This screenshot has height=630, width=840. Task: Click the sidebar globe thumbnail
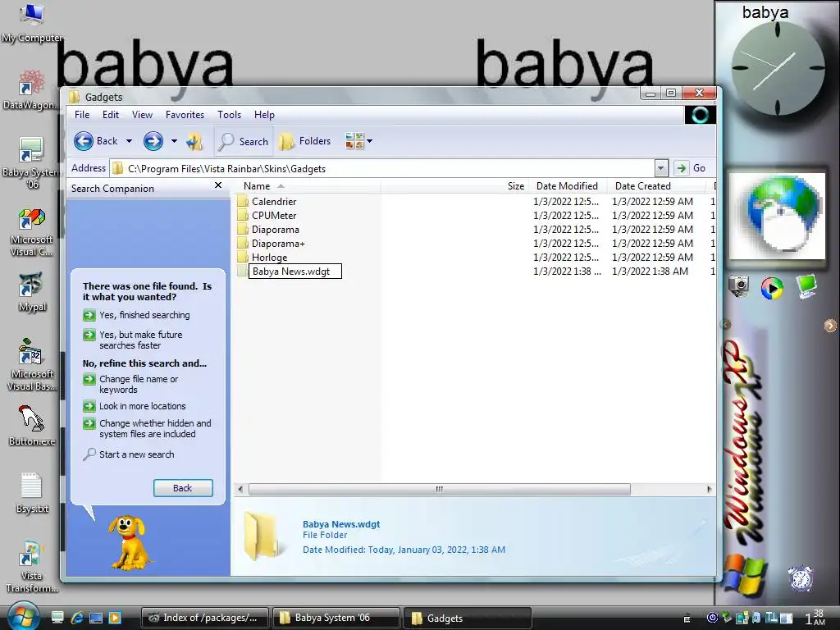coord(777,217)
